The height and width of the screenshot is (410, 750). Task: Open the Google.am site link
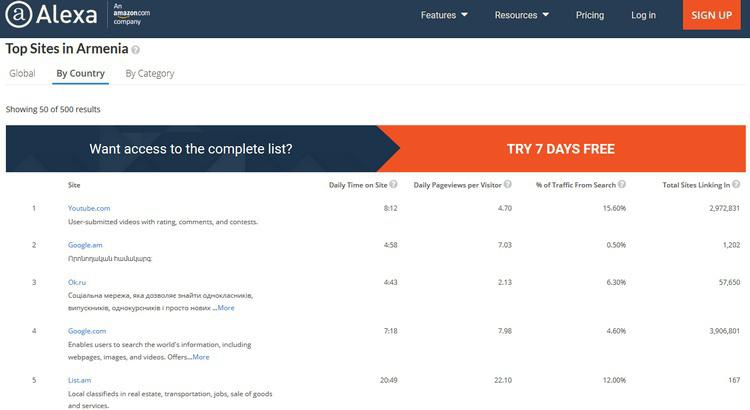(85, 245)
